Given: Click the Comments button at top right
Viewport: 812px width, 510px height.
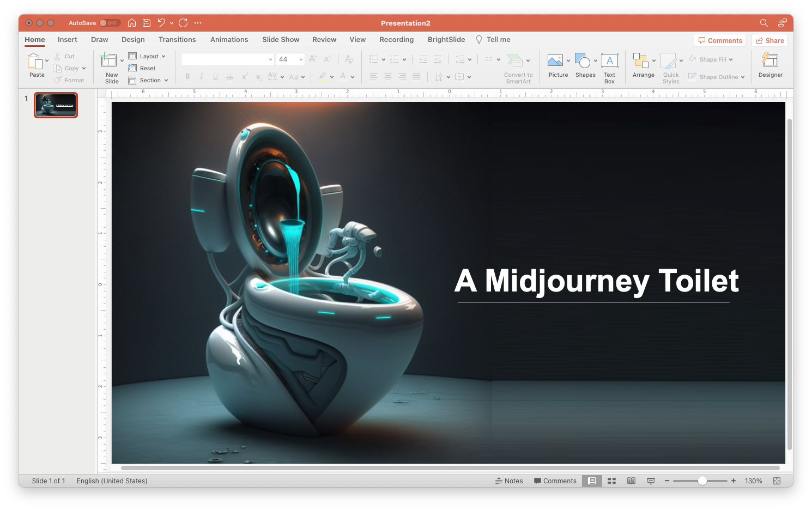Looking at the screenshot, I should tap(720, 40).
